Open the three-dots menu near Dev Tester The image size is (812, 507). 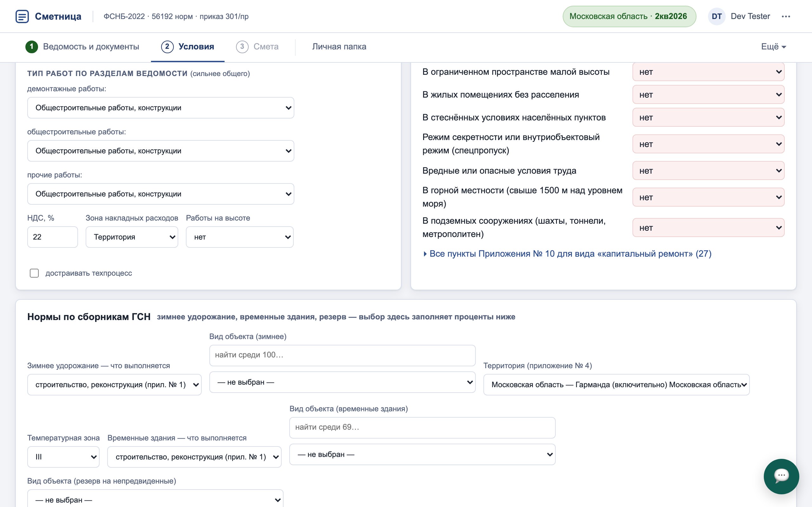pyautogui.click(x=786, y=16)
